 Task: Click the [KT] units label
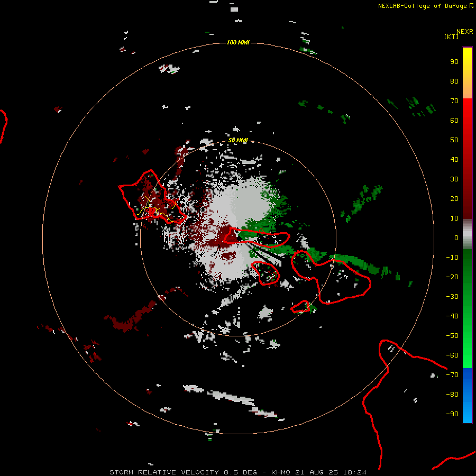452,36
